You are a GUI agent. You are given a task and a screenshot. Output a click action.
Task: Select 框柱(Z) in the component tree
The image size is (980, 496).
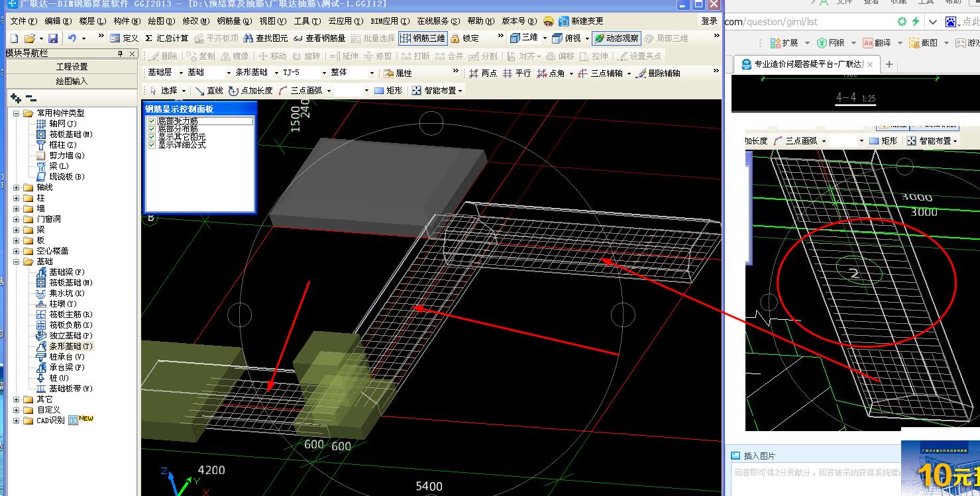57,145
